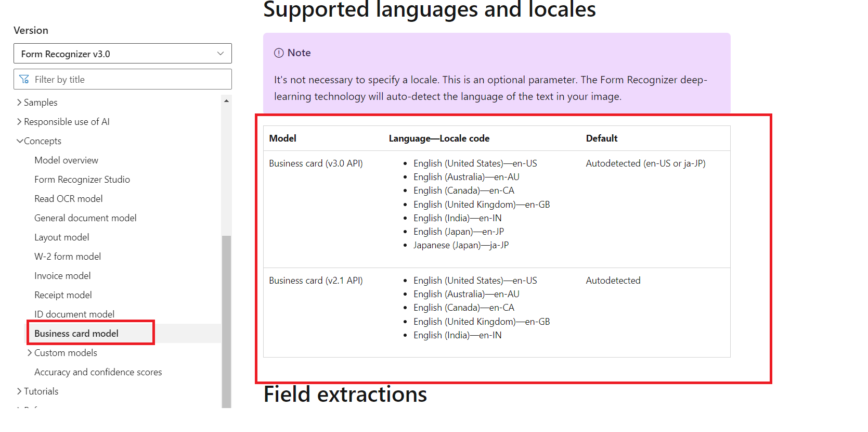Viewport: 868px width, 432px height.
Task: Click the filter icon in the search box
Action: pyautogui.click(x=24, y=79)
